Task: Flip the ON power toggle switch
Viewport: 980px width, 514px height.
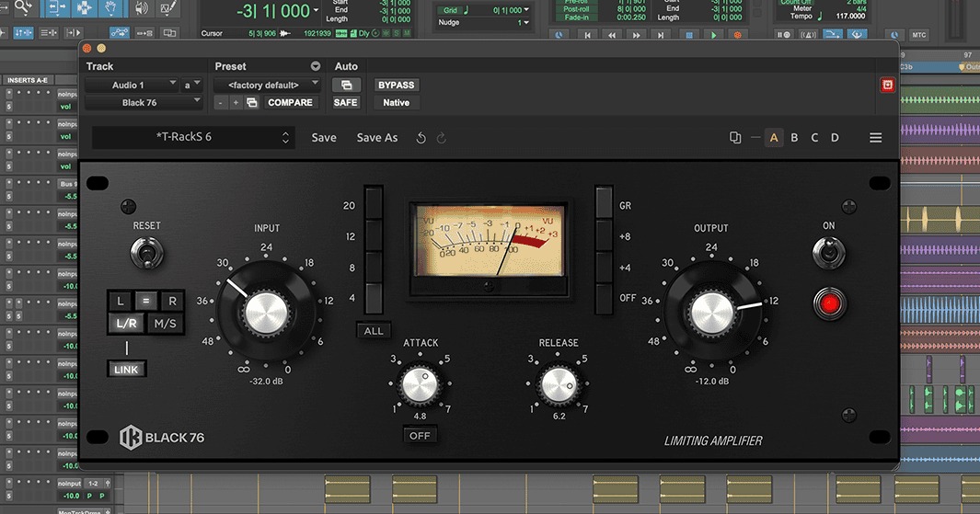Action: tap(829, 253)
